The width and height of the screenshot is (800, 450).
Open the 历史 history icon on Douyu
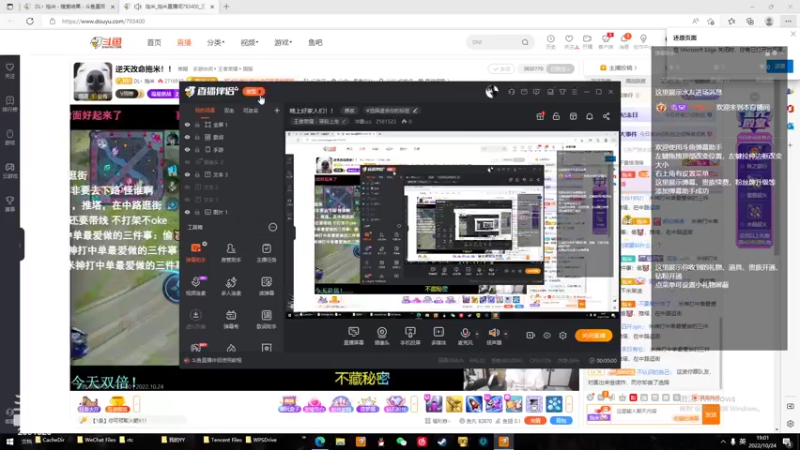(551, 42)
